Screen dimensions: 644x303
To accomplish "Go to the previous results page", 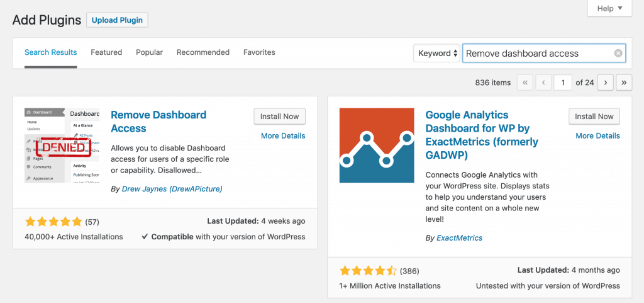I will tap(543, 83).
